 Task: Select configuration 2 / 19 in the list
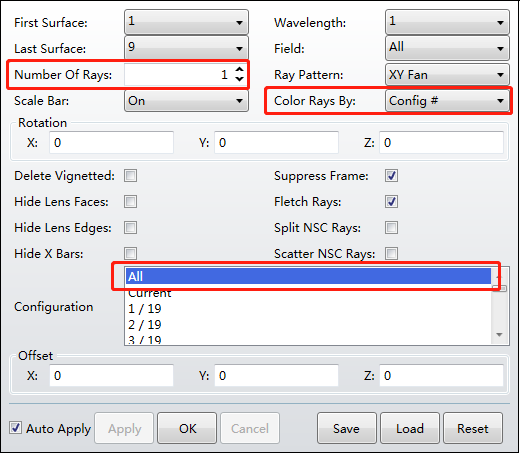pyautogui.click(x=308, y=324)
